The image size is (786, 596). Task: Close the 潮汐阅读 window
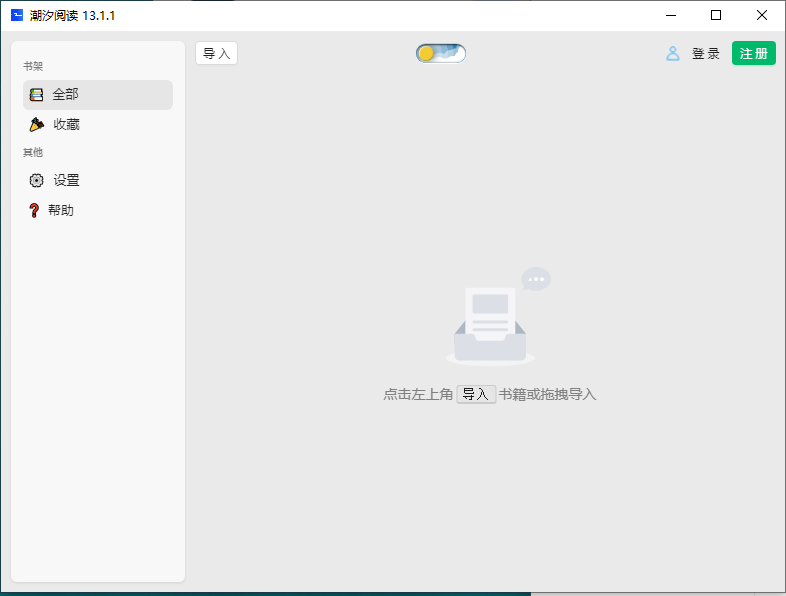point(761,16)
